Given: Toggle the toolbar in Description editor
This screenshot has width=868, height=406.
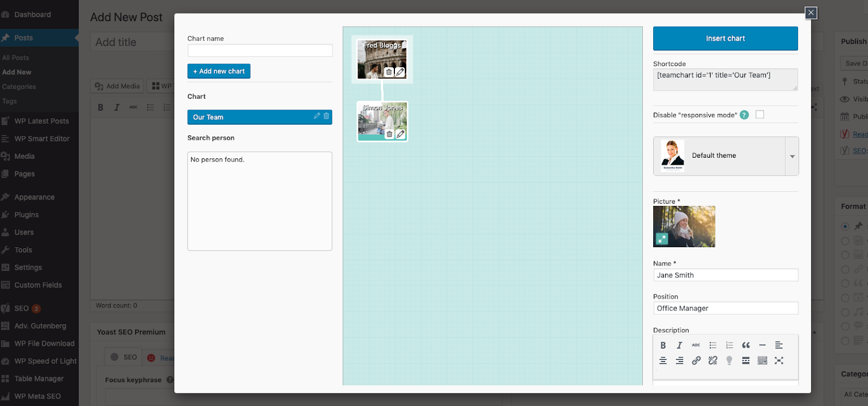Looking at the screenshot, I should (x=762, y=360).
